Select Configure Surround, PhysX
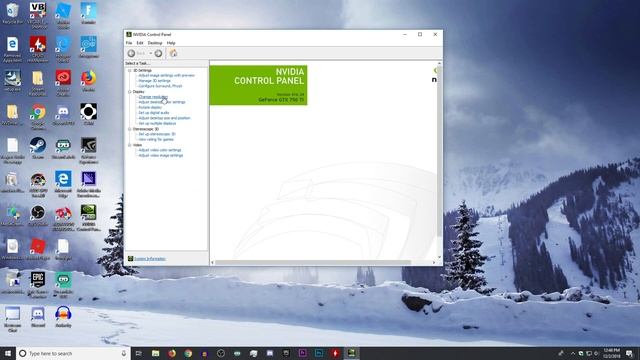This screenshot has height=360, width=640. coord(160,86)
